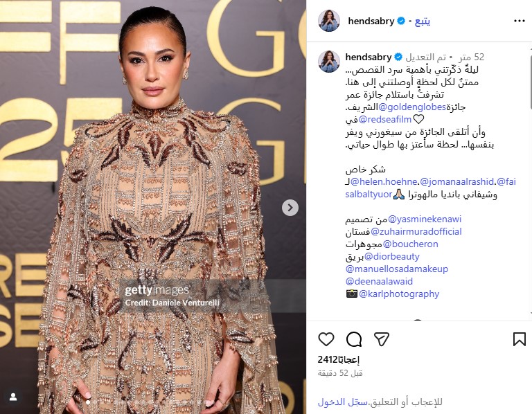Click the سجّل الدخول login link
The height and width of the screenshot is (414, 532).
pos(343,402)
